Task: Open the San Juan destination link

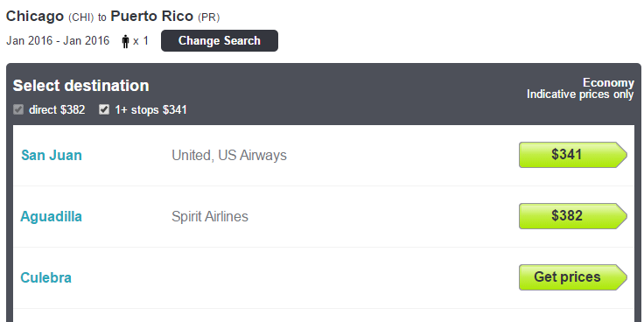Action: point(52,155)
